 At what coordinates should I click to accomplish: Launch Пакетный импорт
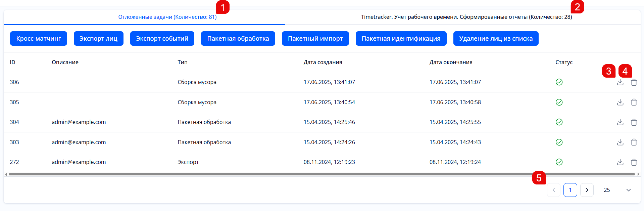[x=315, y=38]
